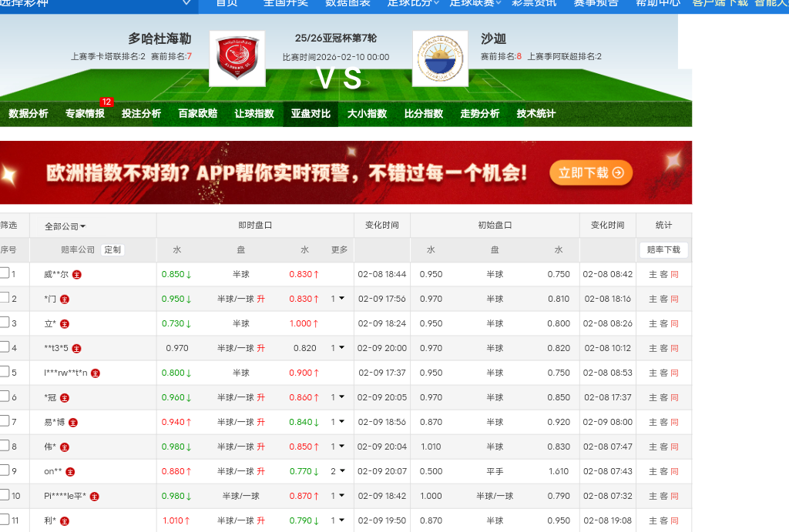
Task: Click red 主 badge beside Pi****le平*
Action: (94, 496)
